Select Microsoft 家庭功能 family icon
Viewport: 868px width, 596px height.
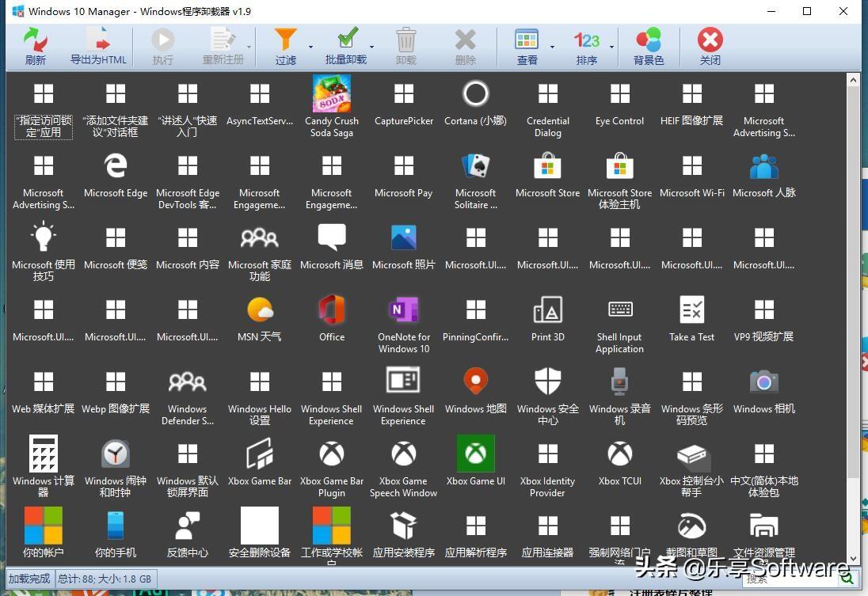tap(260, 238)
